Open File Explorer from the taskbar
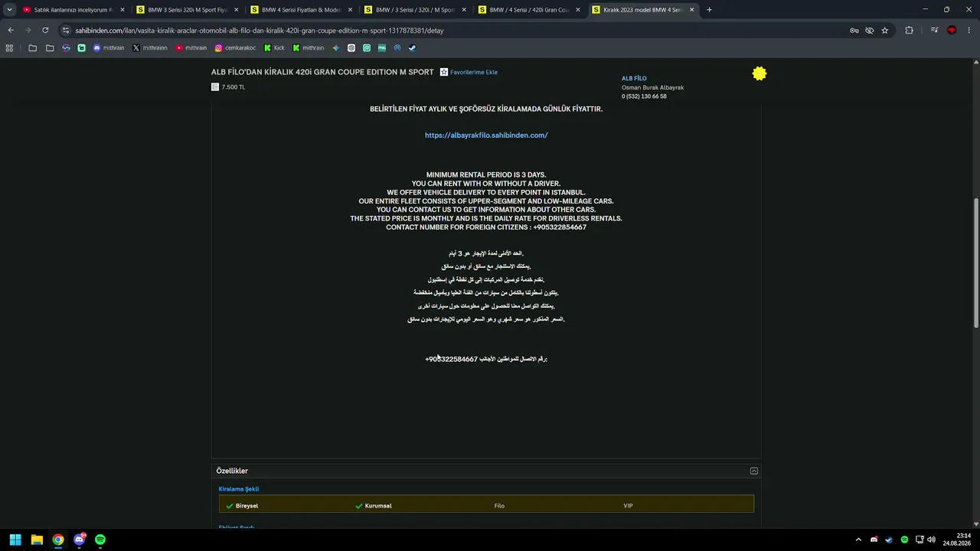Screen dimensions: 980x551 tap(37, 540)
